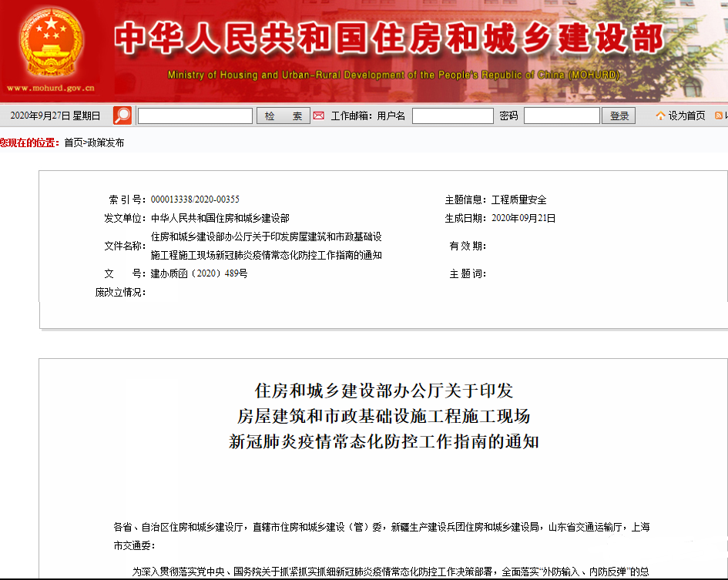Click the 文件名称 document title value
This screenshot has height=580, width=728.
pyautogui.click(x=266, y=246)
